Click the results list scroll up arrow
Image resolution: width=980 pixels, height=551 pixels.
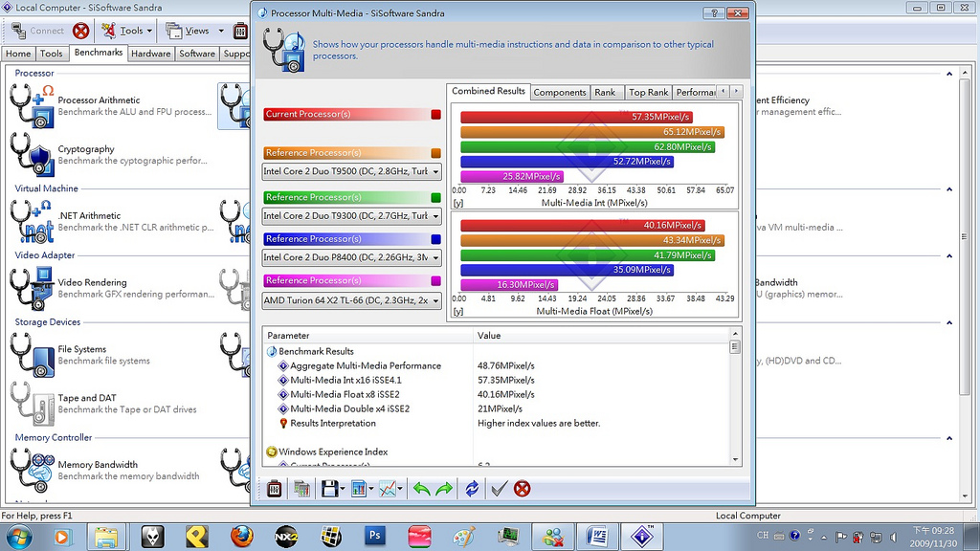click(735, 334)
